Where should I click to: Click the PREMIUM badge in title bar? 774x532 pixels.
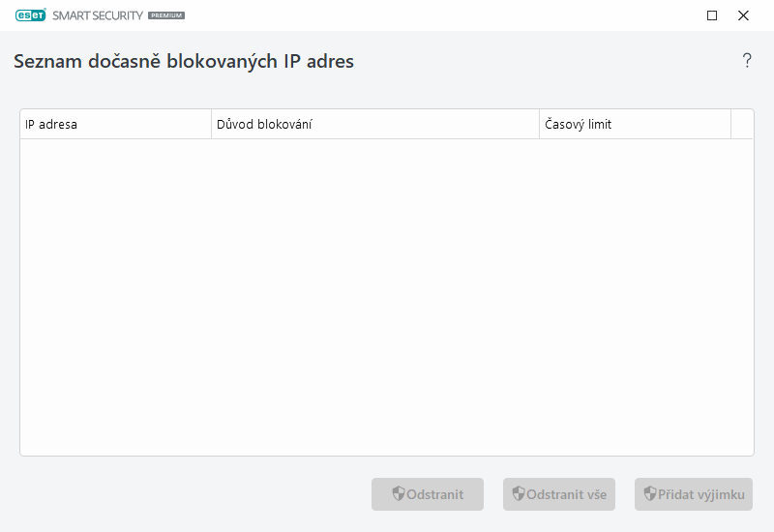[166, 15]
